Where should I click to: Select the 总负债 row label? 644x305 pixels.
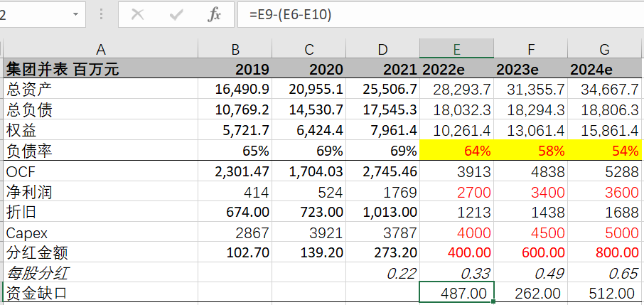point(101,109)
